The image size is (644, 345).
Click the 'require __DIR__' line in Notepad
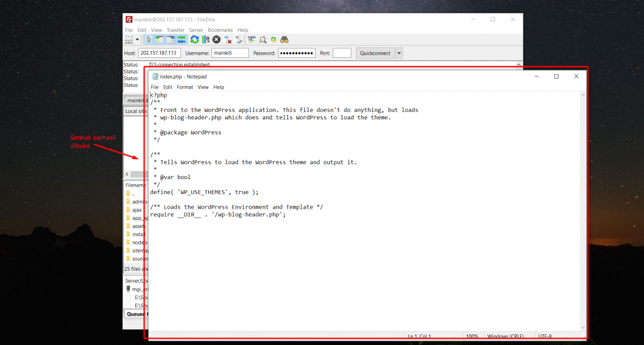tap(218, 214)
